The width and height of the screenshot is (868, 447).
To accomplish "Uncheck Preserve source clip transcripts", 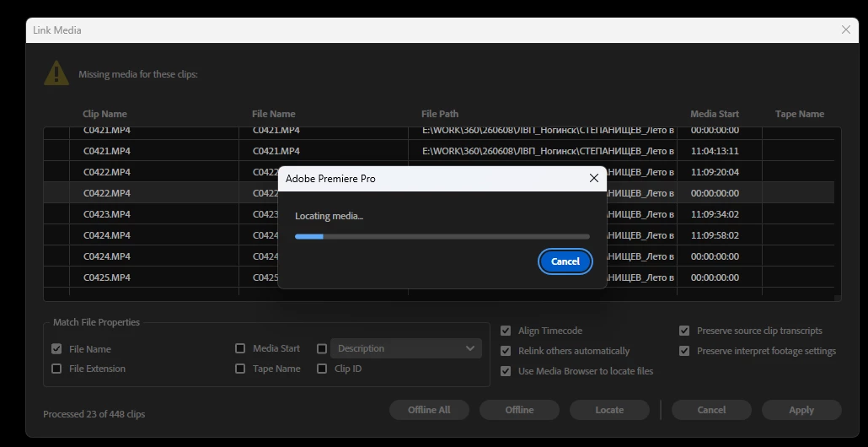I will tap(684, 331).
